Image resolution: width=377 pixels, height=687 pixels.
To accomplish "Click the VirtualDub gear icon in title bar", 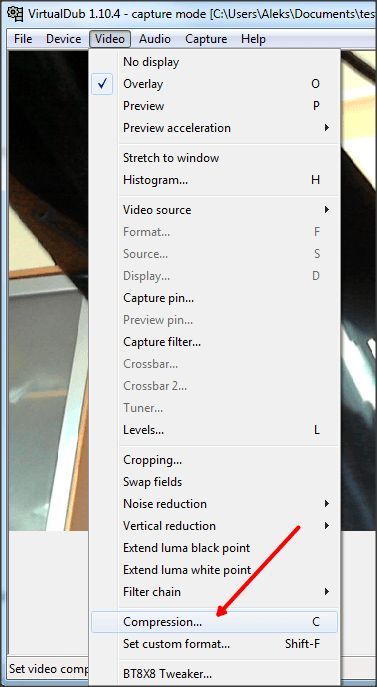I will click(x=15, y=13).
